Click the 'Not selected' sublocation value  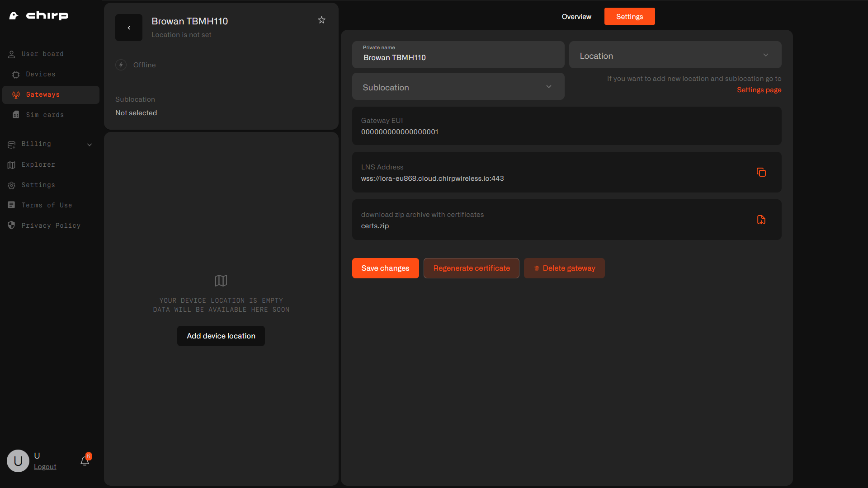click(x=136, y=113)
